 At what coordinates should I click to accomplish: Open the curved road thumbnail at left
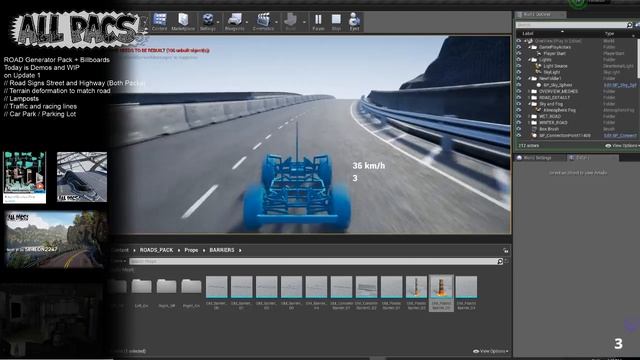pos(82,177)
